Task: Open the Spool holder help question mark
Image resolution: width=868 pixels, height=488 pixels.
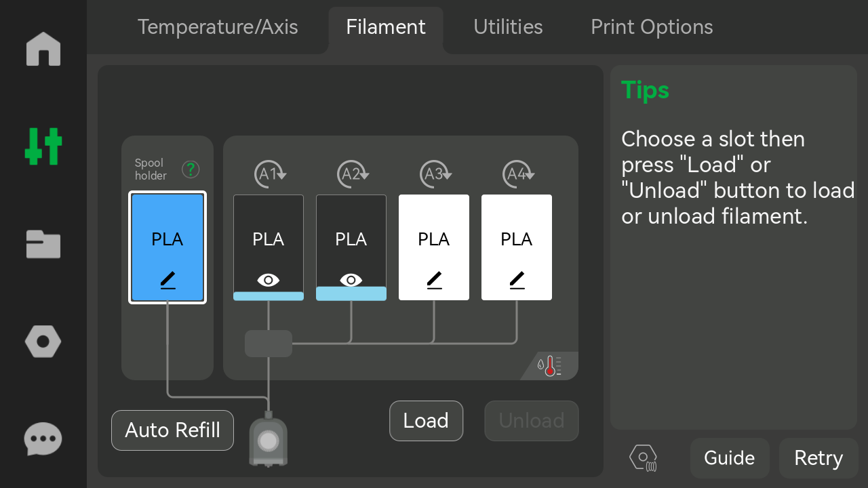Action: (x=191, y=169)
